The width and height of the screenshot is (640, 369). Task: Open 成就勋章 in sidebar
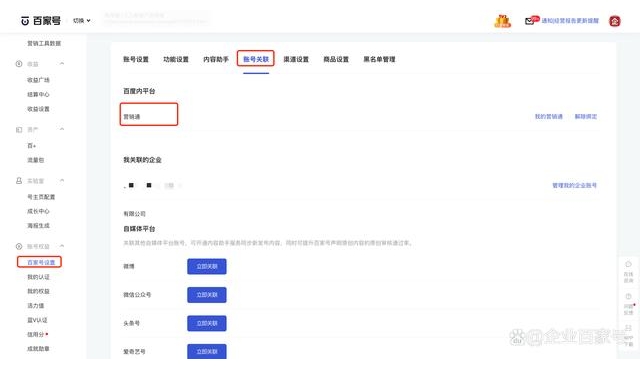pyautogui.click(x=38, y=349)
